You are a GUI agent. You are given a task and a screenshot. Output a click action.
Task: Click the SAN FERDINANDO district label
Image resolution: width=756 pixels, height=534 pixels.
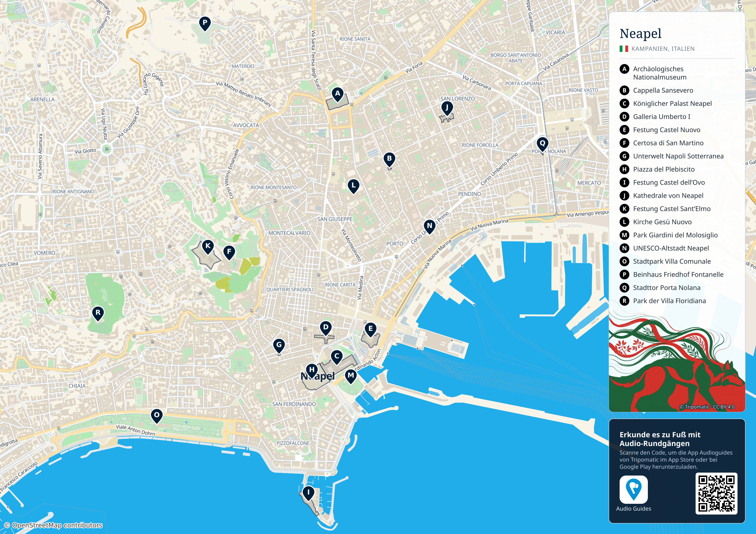(294, 404)
